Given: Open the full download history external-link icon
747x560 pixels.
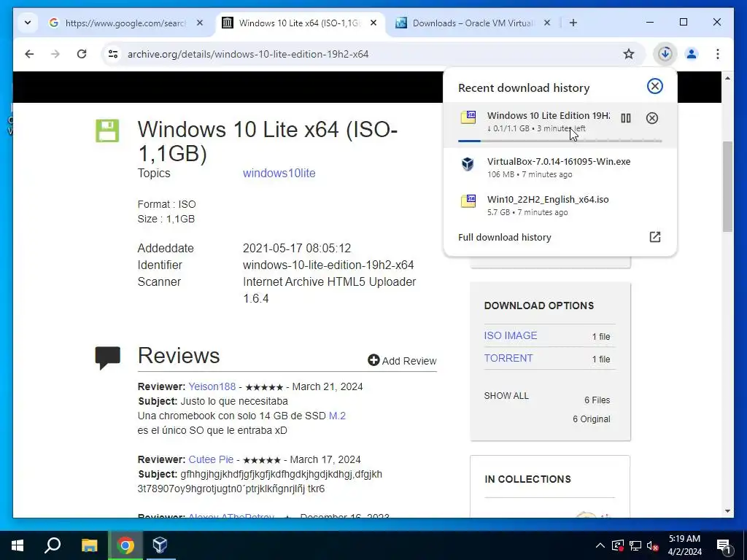Looking at the screenshot, I should coord(655,237).
